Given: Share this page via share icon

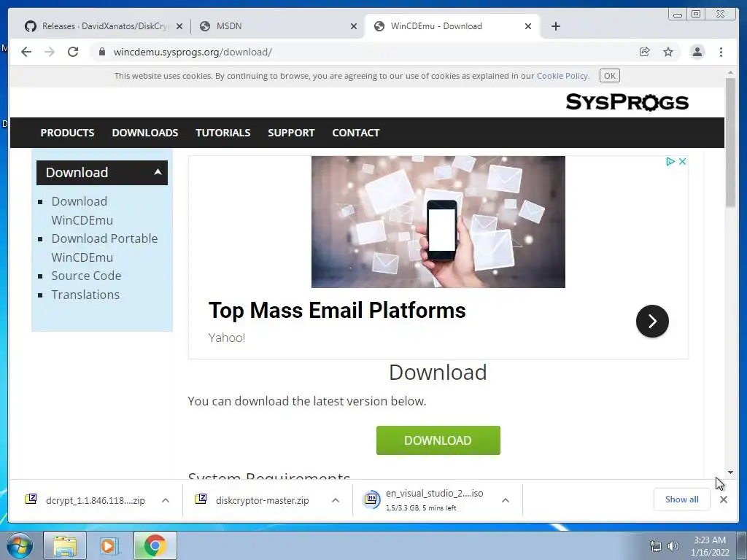Looking at the screenshot, I should click(645, 52).
